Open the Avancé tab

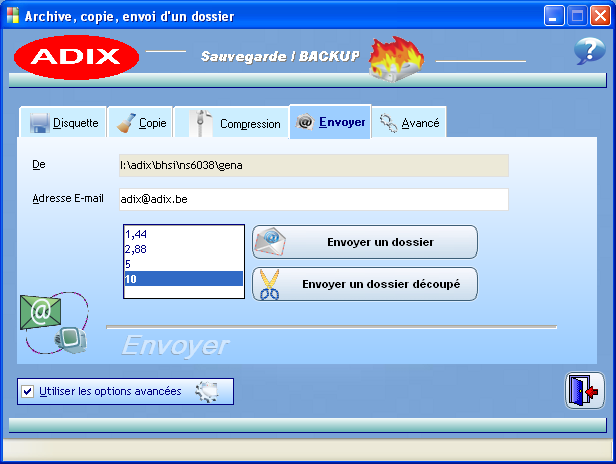(409, 122)
